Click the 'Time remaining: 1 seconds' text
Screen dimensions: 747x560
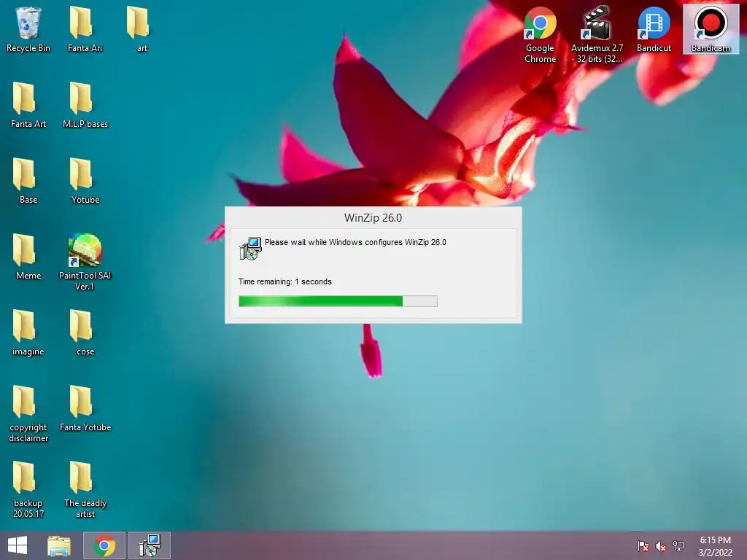pos(285,282)
